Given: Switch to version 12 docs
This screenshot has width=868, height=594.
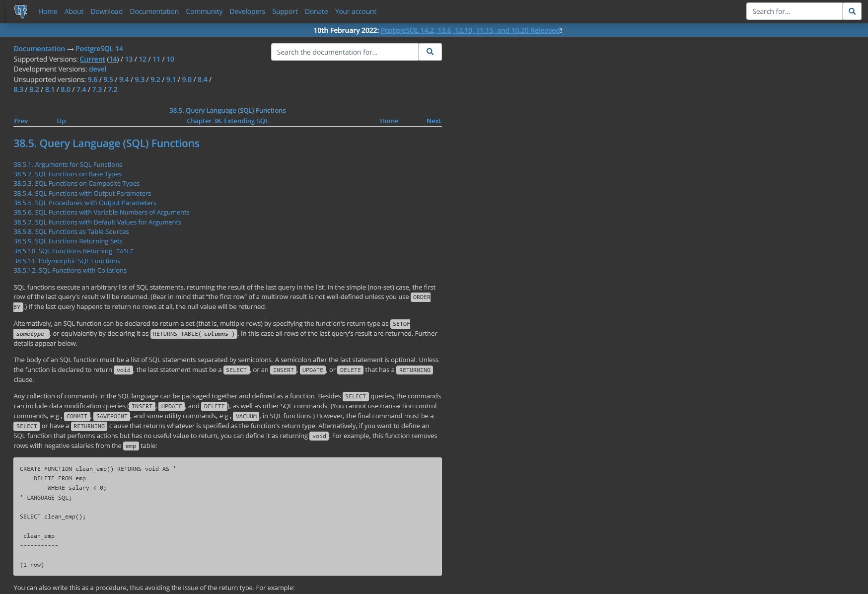Looking at the screenshot, I should pyautogui.click(x=143, y=59).
